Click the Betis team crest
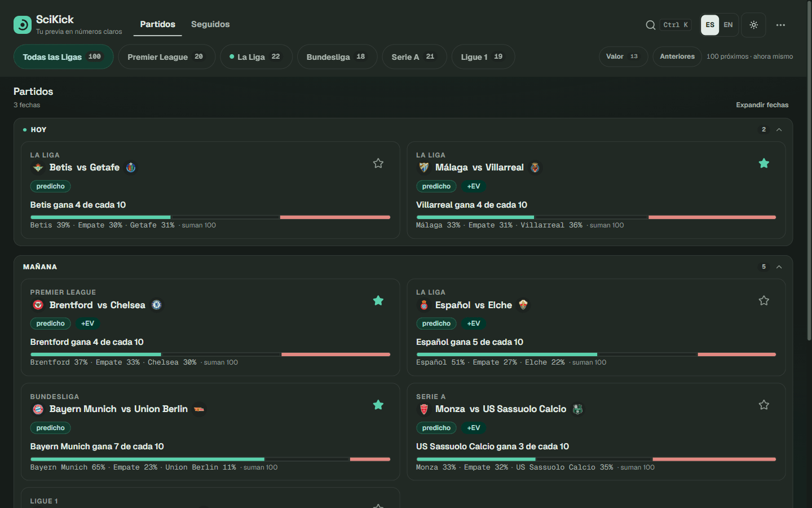 tap(38, 168)
